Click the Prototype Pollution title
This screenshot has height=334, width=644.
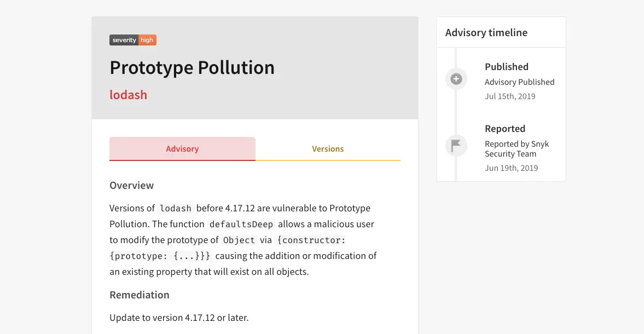tap(192, 67)
